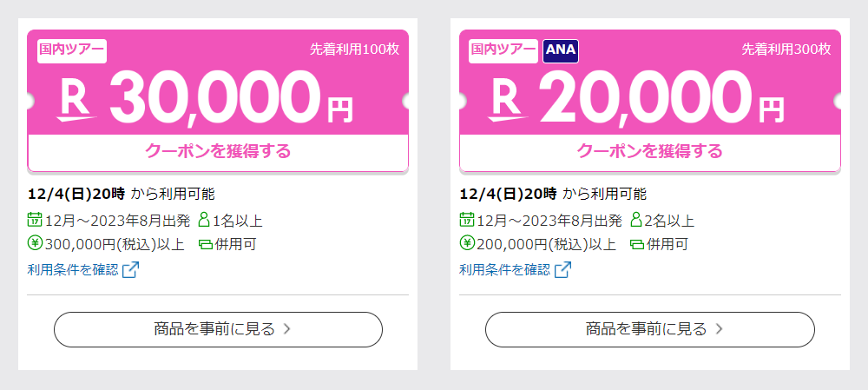Click the external link icon in 30,000円 card
Screen dimensions: 868x390
pyautogui.click(x=131, y=270)
